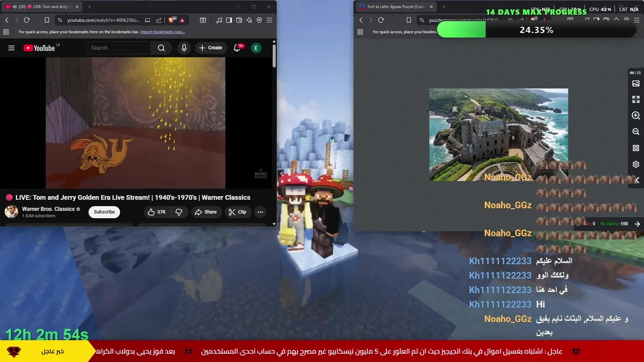Click the 12h 2m 54s timer text
644x362 pixels.
coord(47,334)
